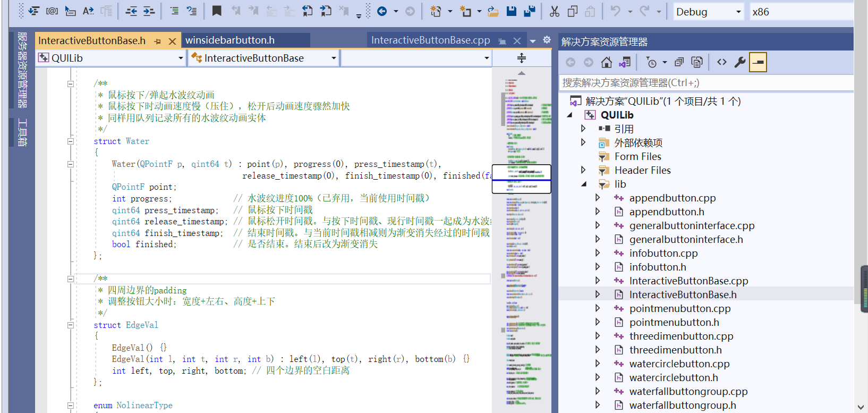Click the quick info toolbar icon

[70, 11]
